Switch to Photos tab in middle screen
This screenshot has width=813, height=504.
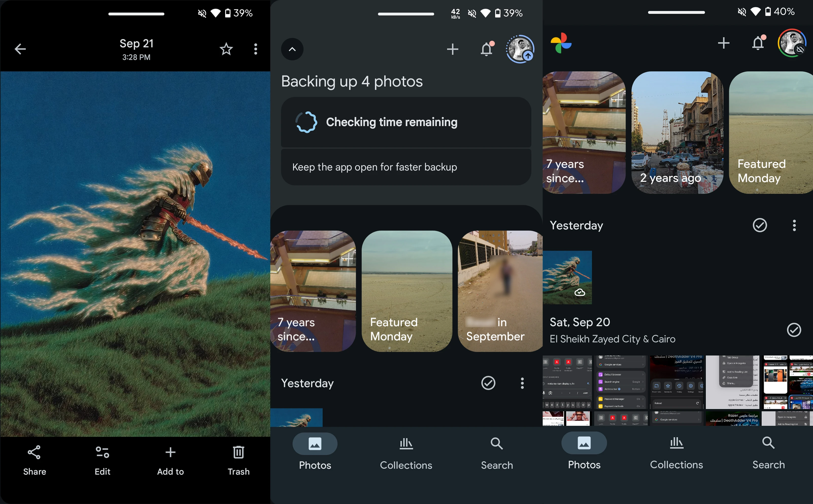point(315,451)
